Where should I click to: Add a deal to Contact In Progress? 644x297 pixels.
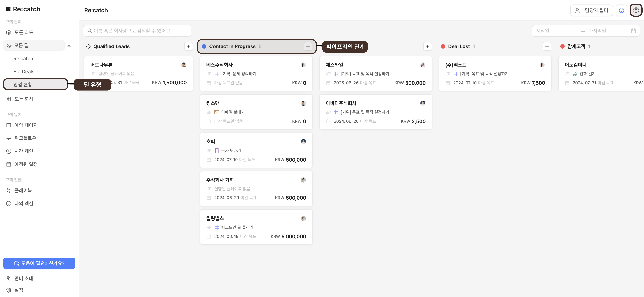(308, 46)
